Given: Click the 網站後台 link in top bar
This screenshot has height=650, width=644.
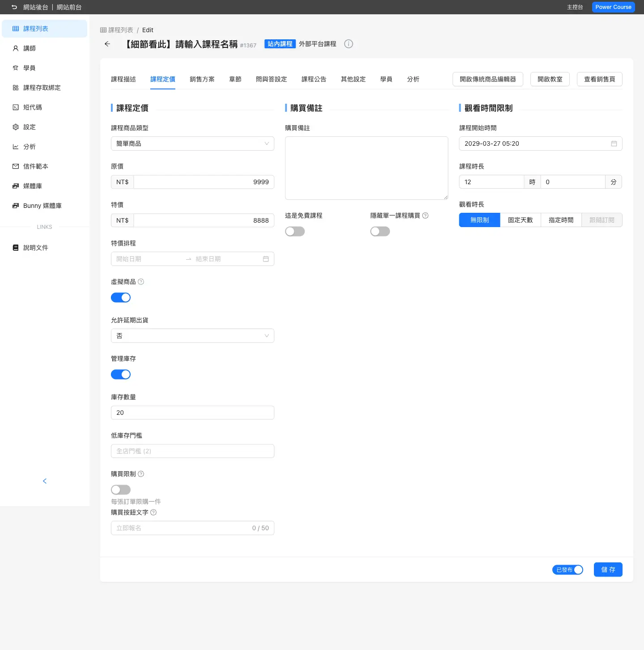Looking at the screenshot, I should (x=36, y=7).
